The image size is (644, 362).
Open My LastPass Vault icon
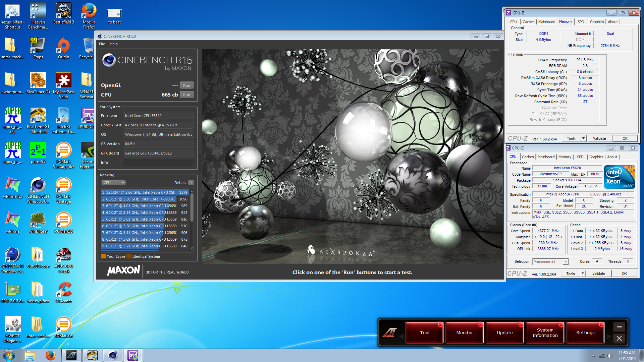[64, 85]
